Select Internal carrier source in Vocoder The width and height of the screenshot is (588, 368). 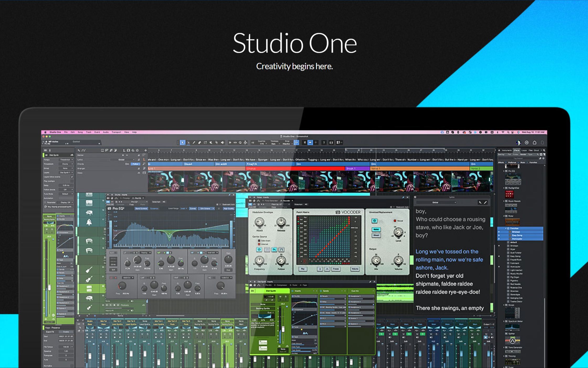[259, 244]
